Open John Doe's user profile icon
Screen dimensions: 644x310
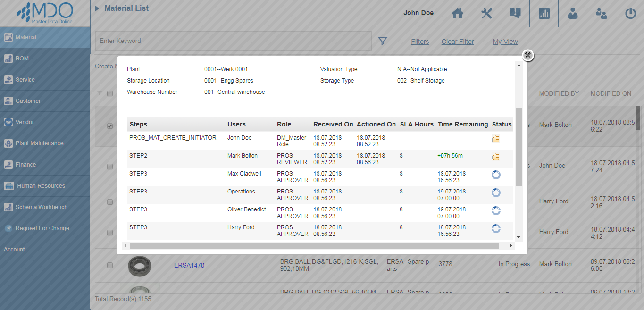tap(572, 14)
